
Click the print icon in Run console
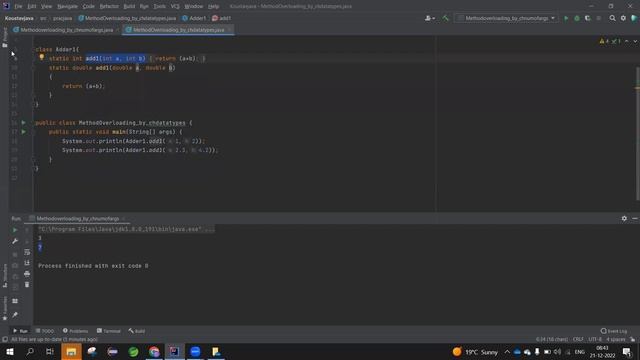27,273
